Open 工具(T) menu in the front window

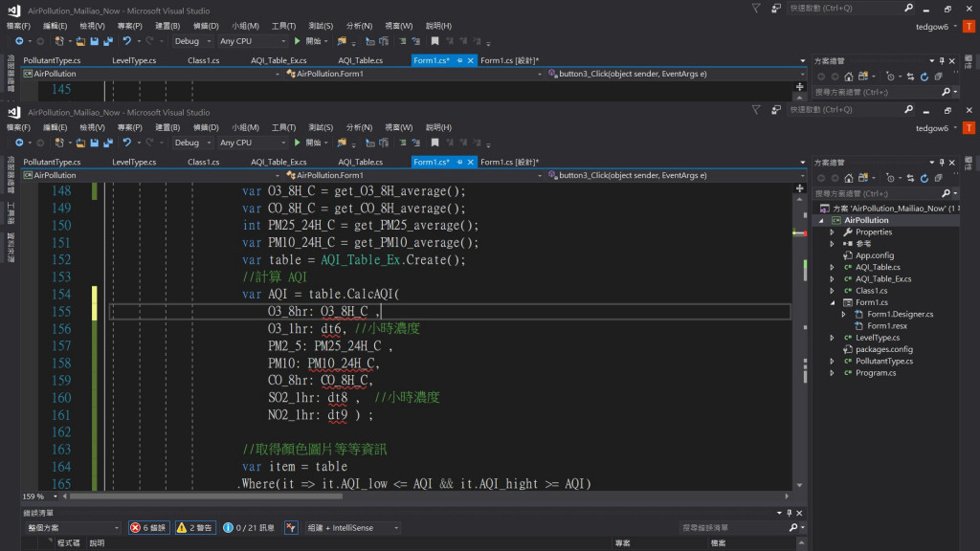[283, 127]
